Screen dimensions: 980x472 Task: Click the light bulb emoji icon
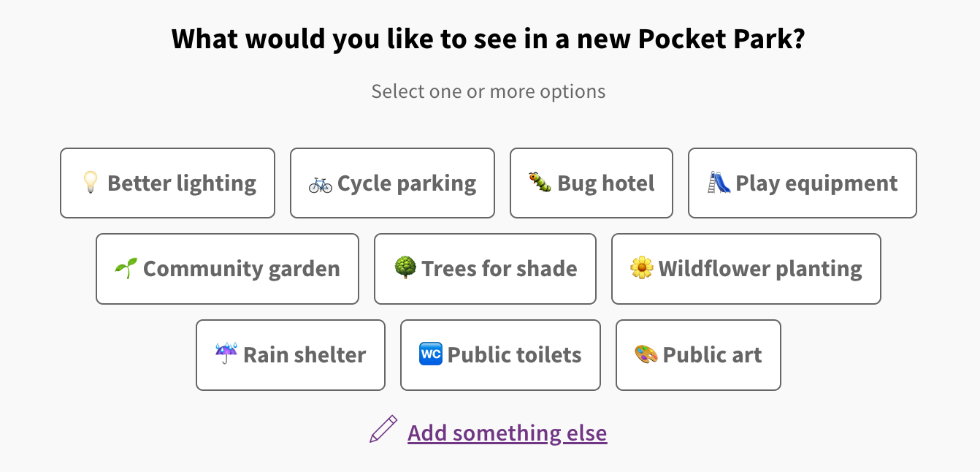click(x=90, y=183)
